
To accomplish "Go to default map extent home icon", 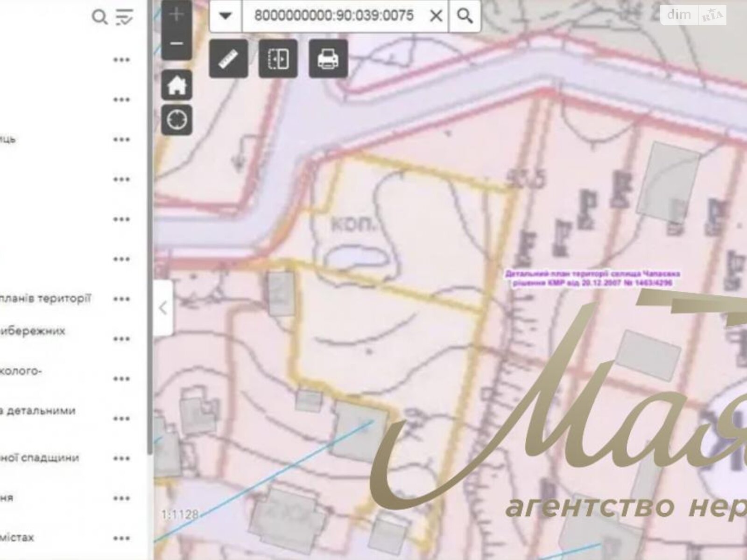I will click(176, 85).
